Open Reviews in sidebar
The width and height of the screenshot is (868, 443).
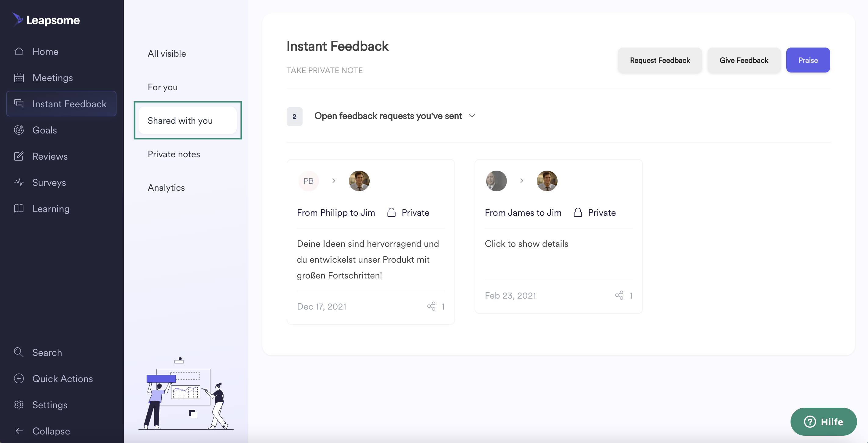click(50, 156)
